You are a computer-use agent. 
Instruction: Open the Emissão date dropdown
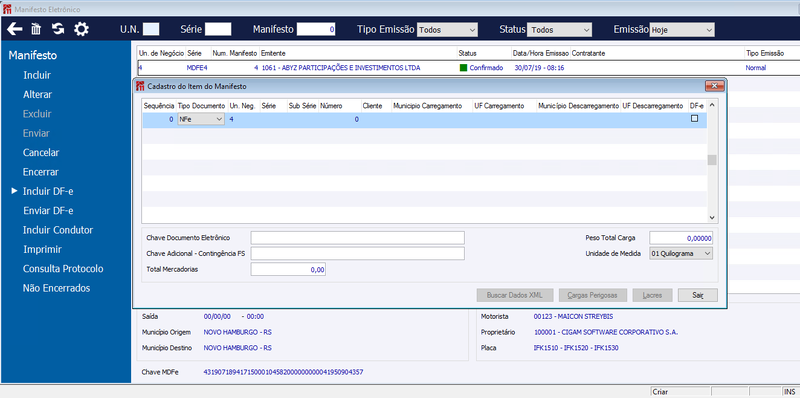(x=683, y=30)
